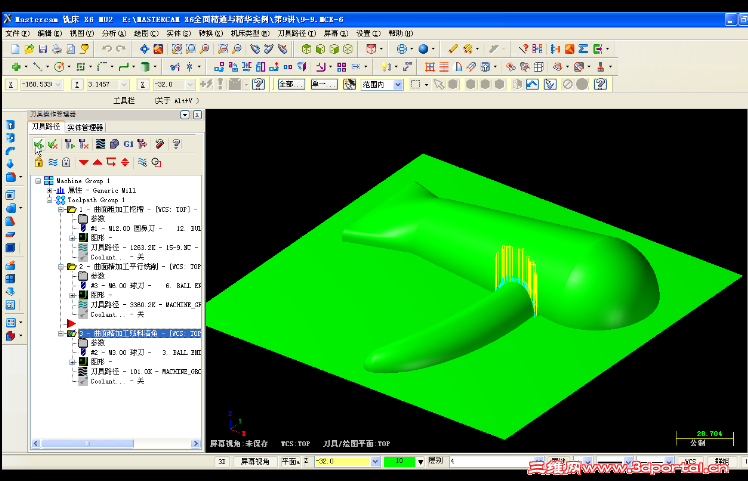Click the 单一 Only selection button

click(x=324, y=84)
